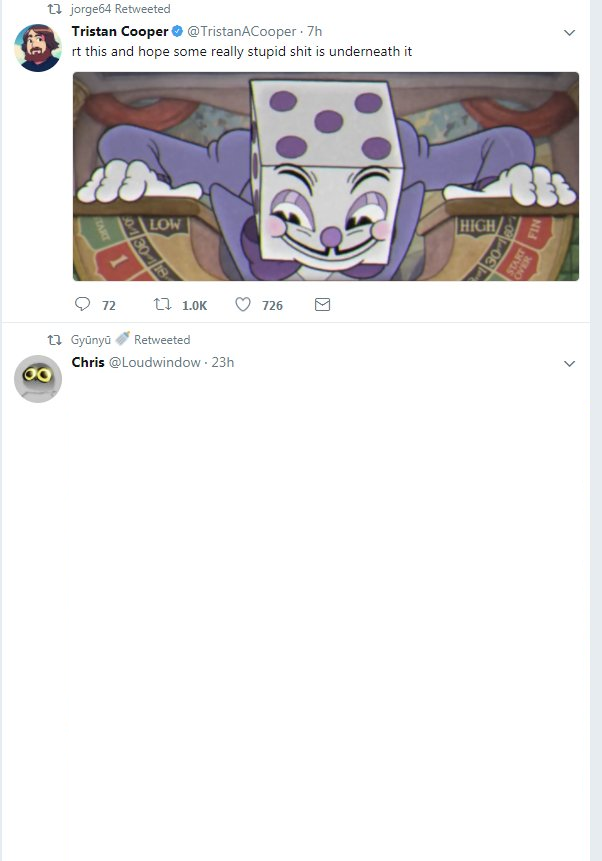Expand options chevron on Chris's tweet

click(x=570, y=364)
